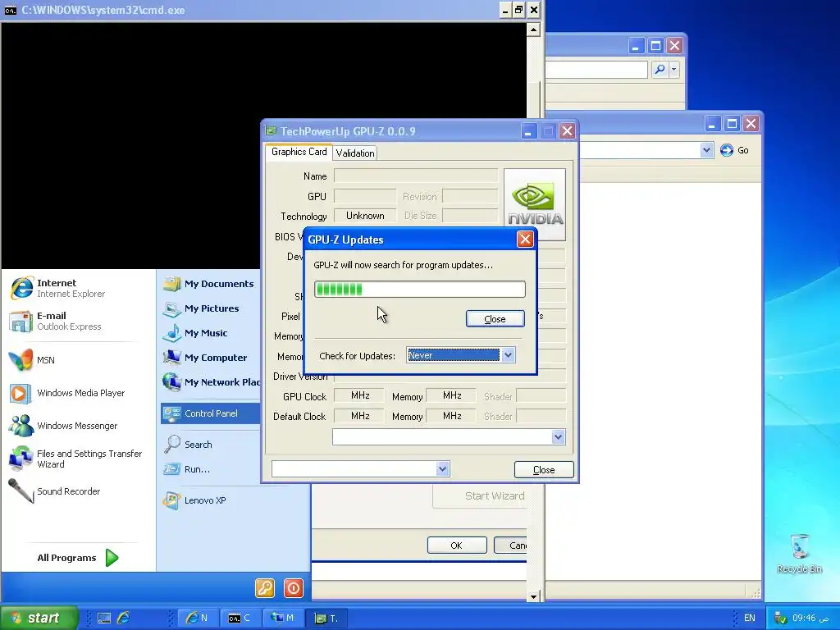
Task: Switch to the IE taskbar button labeled N
Action: [198, 618]
